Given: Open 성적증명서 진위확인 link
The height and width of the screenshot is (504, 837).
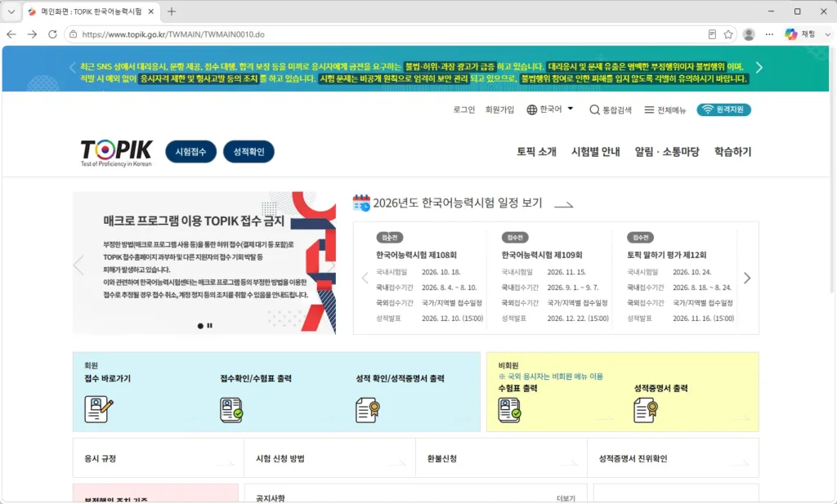Looking at the screenshot, I should (673, 458).
